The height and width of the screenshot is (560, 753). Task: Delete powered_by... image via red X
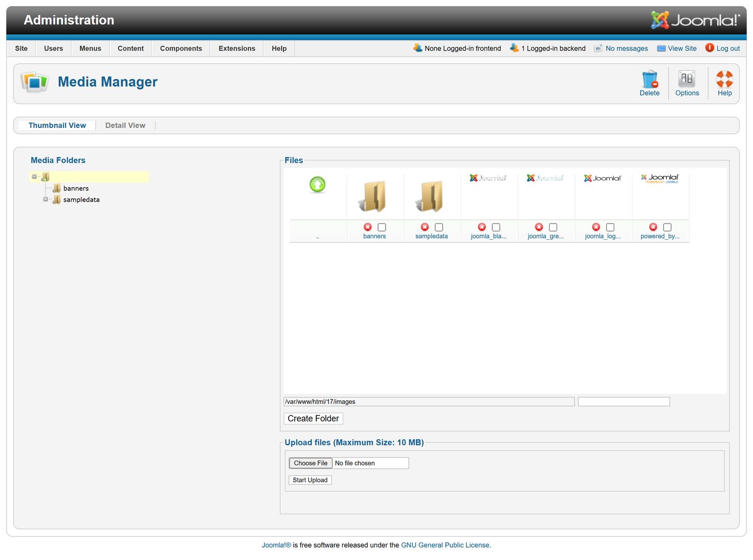pos(653,227)
